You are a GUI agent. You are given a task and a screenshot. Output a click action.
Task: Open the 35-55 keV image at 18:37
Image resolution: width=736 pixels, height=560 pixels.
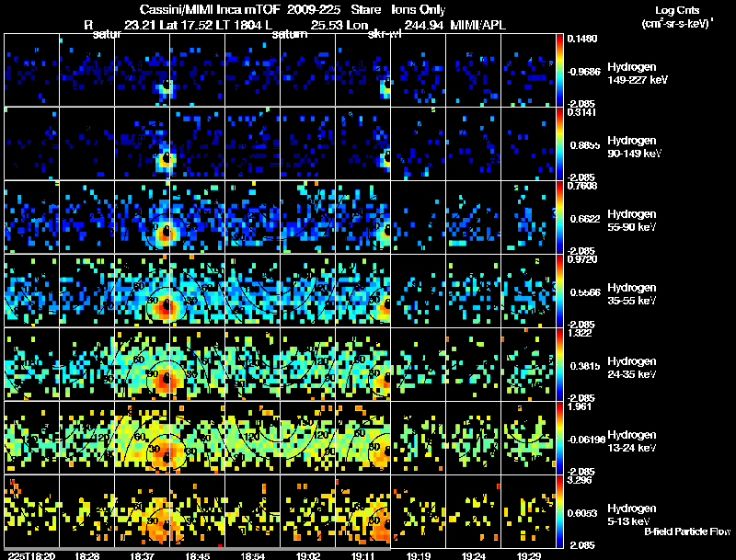pyautogui.click(x=143, y=291)
